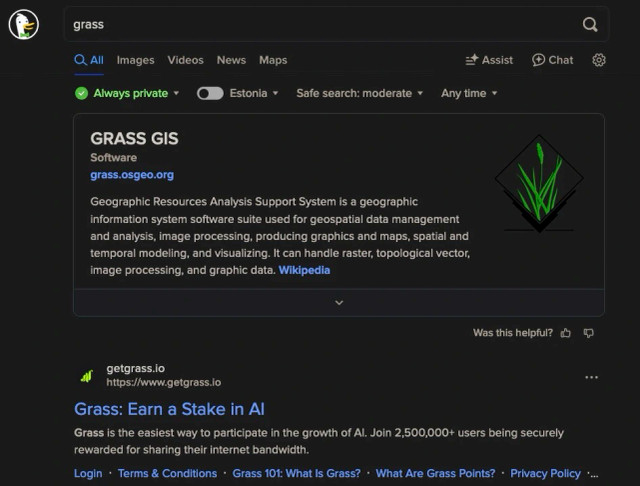Open the 'Grass: Earn a Stake in AI' result
The height and width of the screenshot is (486, 640).
pyautogui.click(x=169, y=409)
